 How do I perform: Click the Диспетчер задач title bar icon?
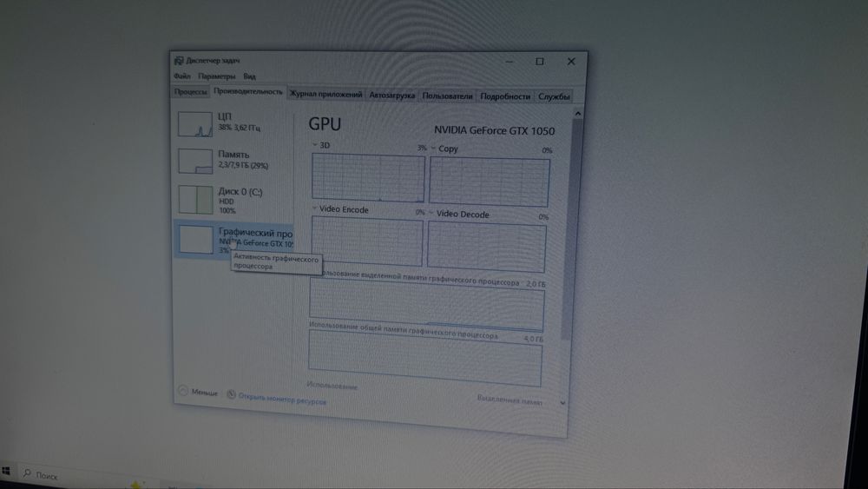(179, 60)
